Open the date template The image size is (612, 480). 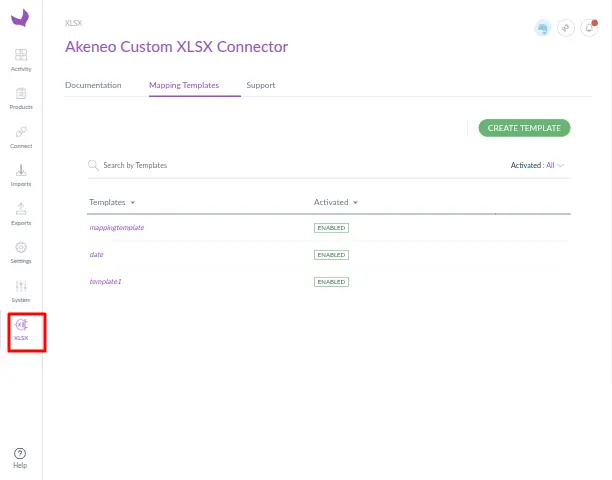[x=96, y=254]
